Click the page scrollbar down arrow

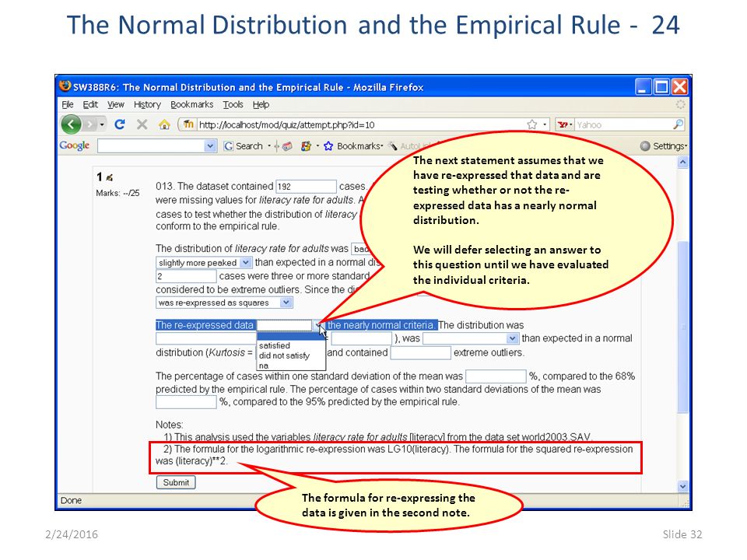pyautogui.click(x=682, y=486)
